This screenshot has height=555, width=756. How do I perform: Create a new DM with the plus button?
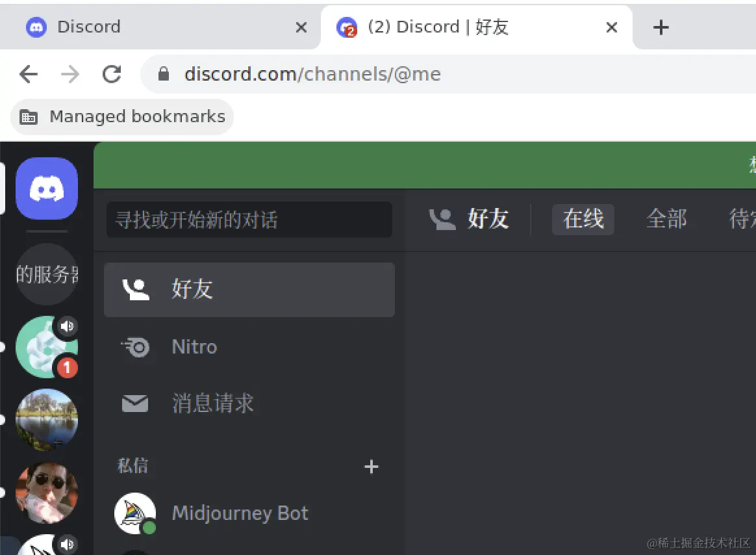click(372, 467)
